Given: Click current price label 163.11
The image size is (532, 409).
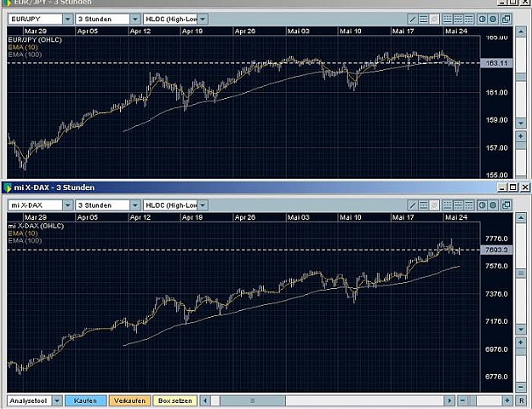Looking at the screenshot, I should click(x=496, y=63).
